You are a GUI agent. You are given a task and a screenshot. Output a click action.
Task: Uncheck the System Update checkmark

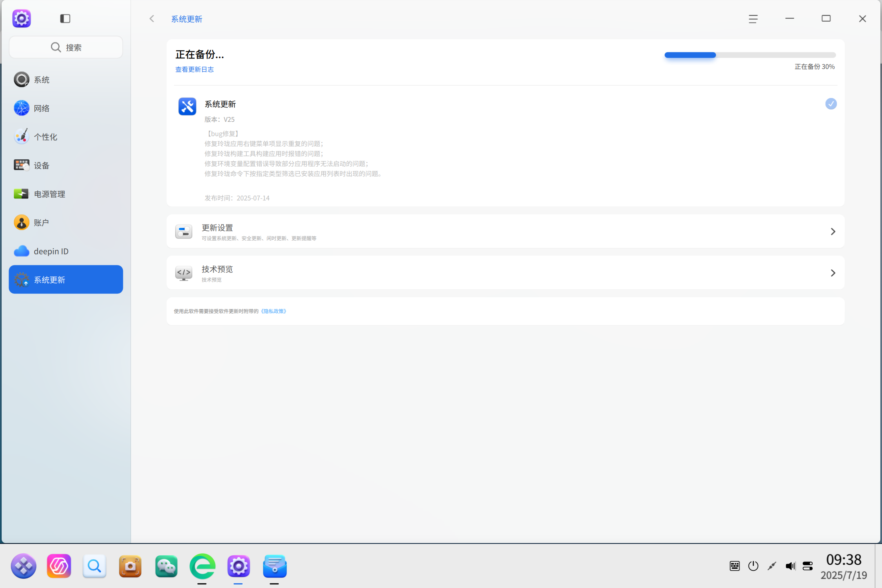[x=831, y=104]
